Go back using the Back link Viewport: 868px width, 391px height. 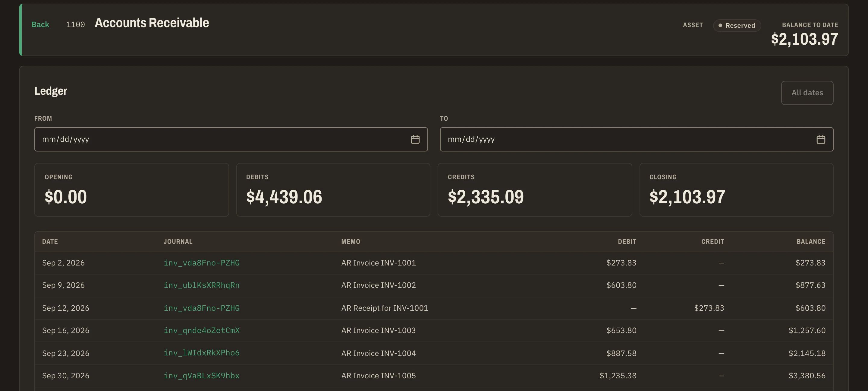40,25
